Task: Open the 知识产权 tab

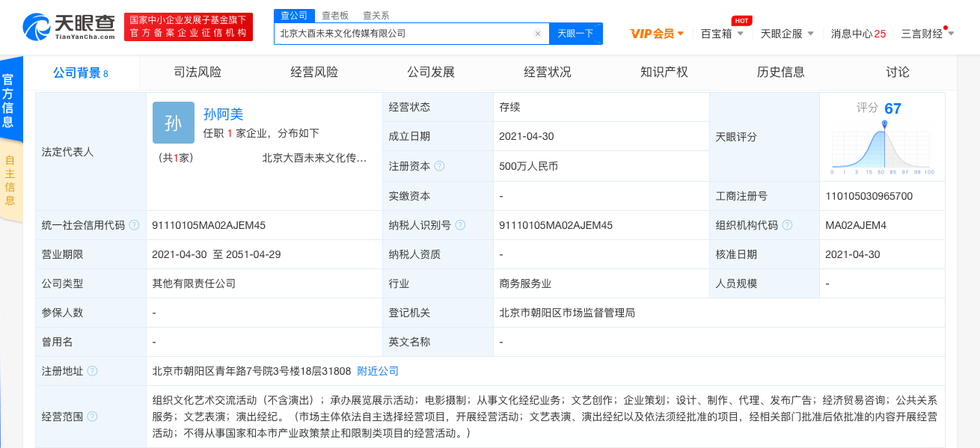Action: pyautogui.click(x=664, y=73)
